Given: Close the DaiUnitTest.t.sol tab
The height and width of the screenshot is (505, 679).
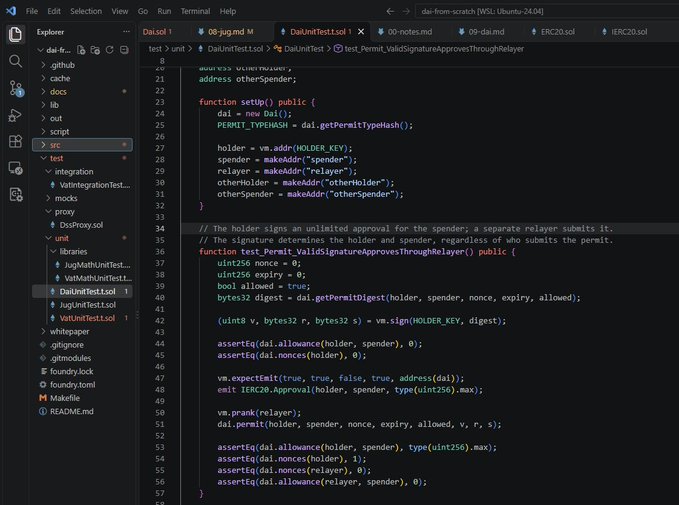Looking at the screenshot, I should click(x=361, y=32).
